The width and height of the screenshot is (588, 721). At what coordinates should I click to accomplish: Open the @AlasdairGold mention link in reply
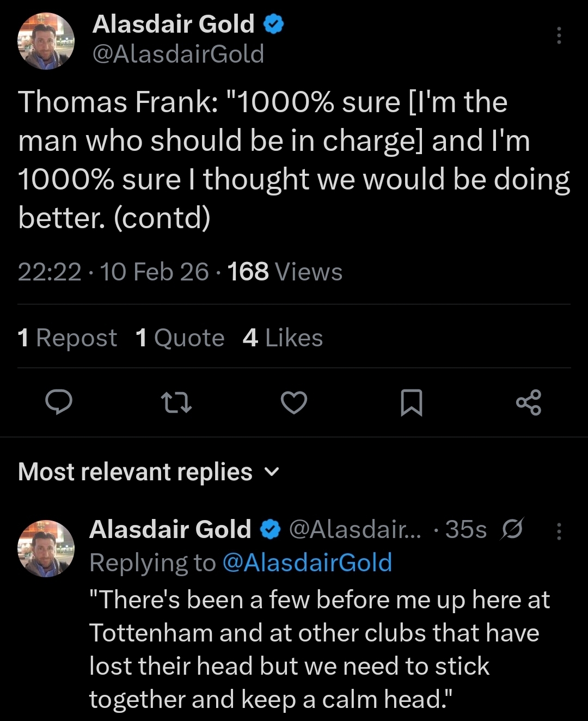click(307, 563)
